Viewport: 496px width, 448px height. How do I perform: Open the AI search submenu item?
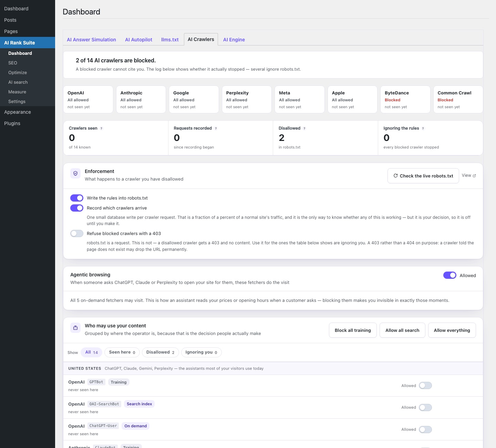pos(28,82)
